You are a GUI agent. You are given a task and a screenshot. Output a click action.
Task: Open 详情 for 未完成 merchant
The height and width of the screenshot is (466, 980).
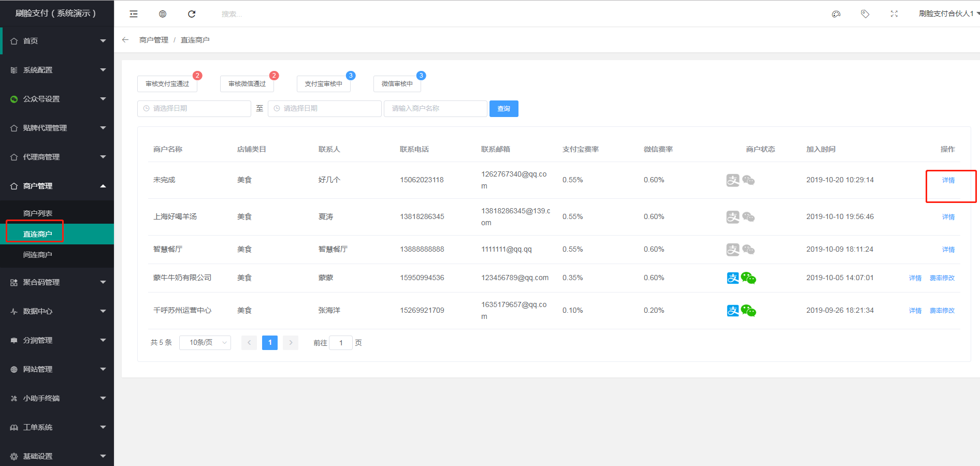pos(948,180)
